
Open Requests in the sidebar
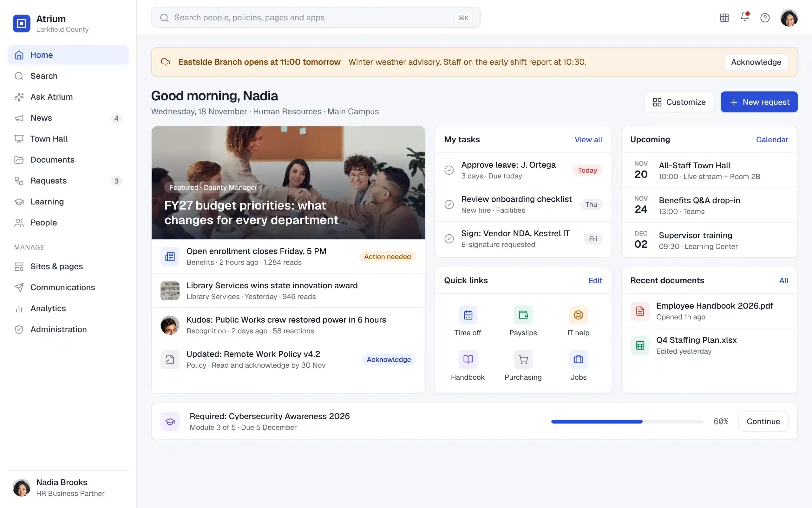[68, 181]
